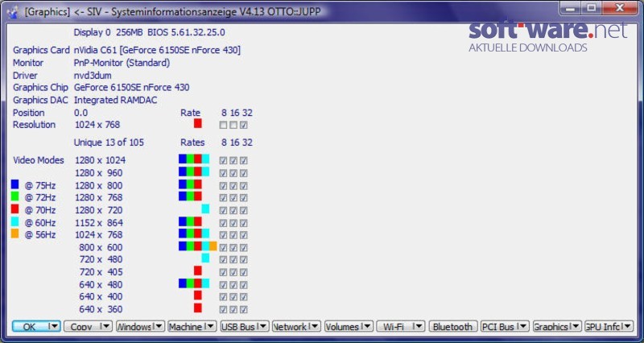Click the 640 x 480 video mode entry

coord(101,284)
